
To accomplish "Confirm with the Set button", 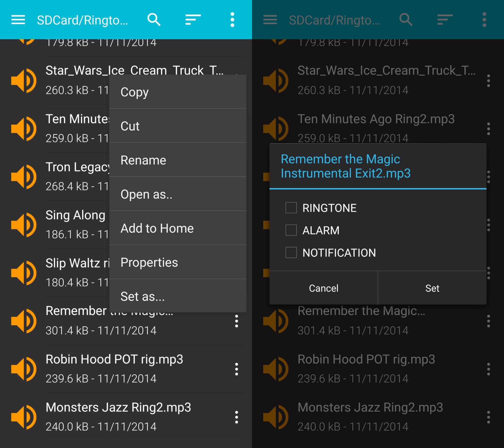I will click(432, 288).
